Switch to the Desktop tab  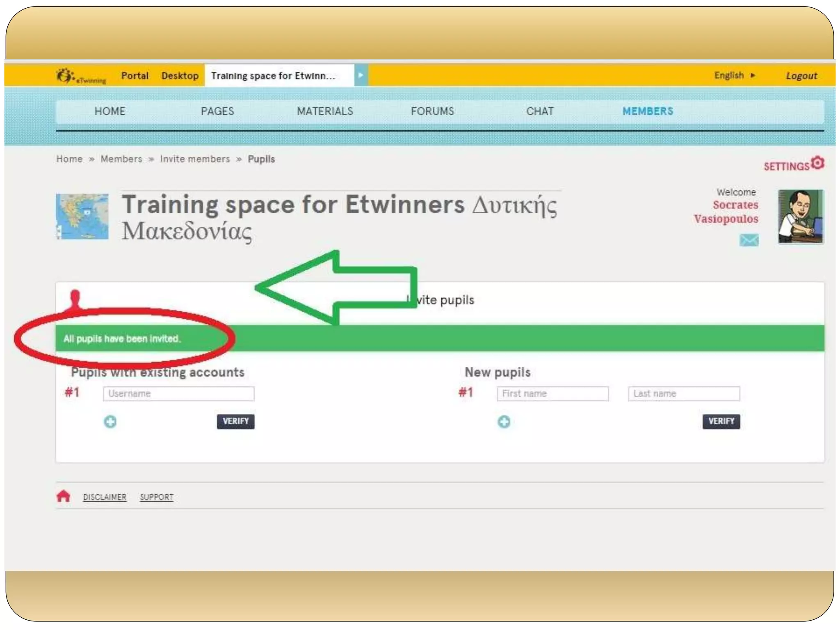180,76
